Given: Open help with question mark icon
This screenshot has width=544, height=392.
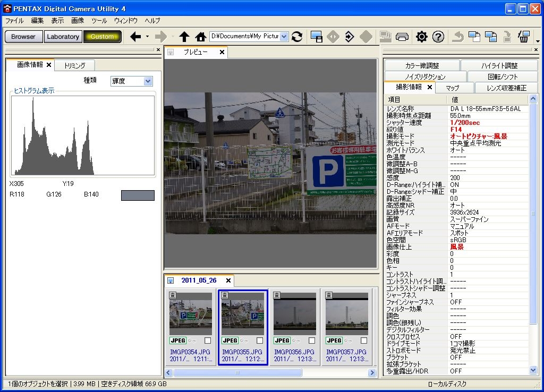Looking at the screenshot, I should click(438, 37).
